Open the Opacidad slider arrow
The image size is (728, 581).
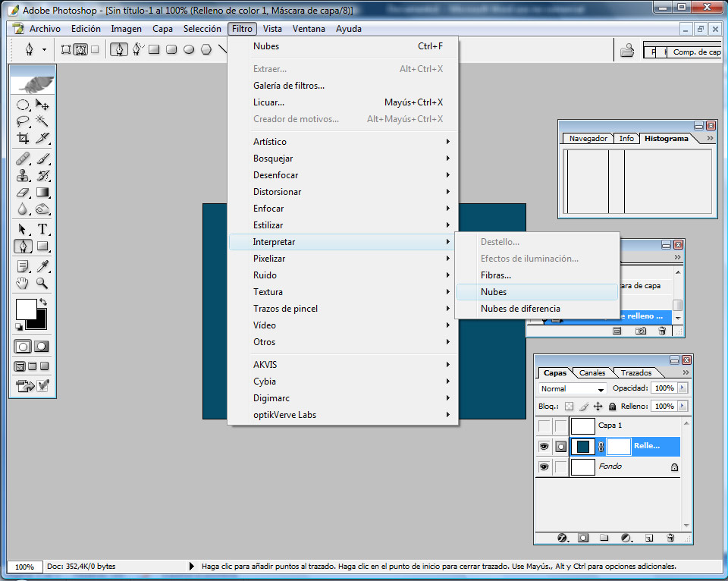(682, 388)
